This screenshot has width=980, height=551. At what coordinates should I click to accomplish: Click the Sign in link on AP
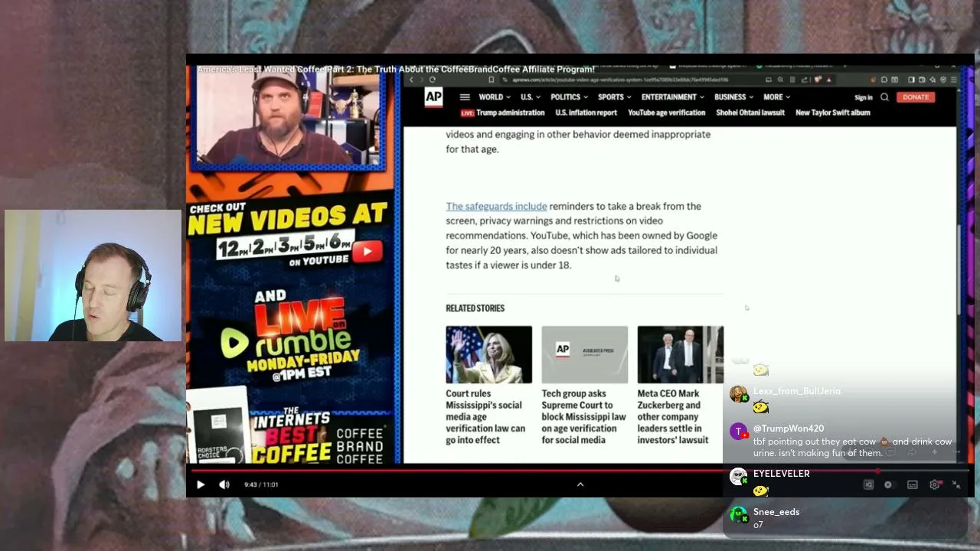click(864, 97)
